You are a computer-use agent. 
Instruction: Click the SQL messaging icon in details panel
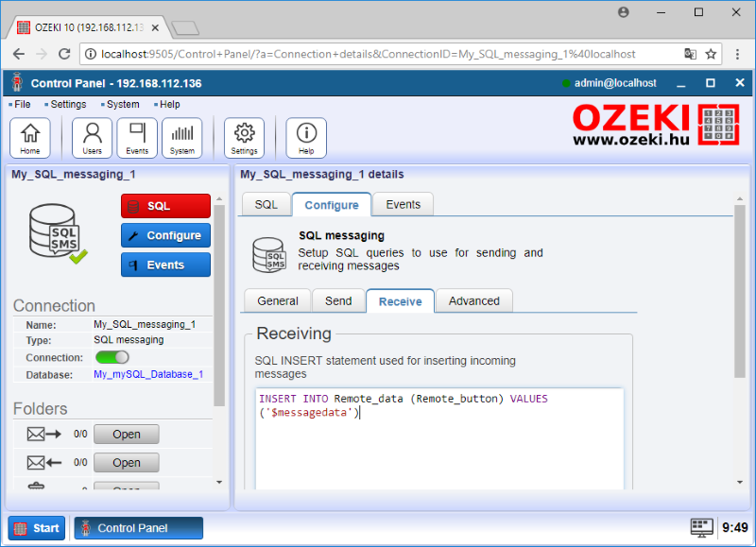point(269,254)
